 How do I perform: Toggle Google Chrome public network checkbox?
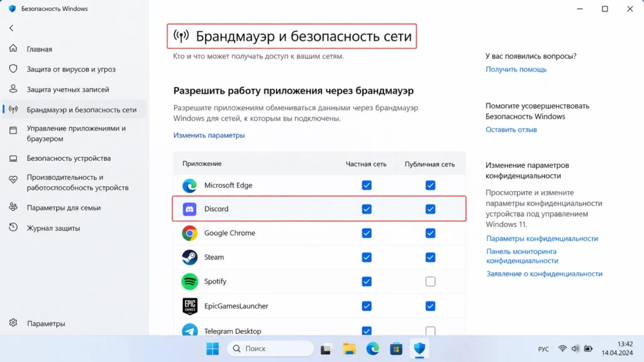pos(430,233)
